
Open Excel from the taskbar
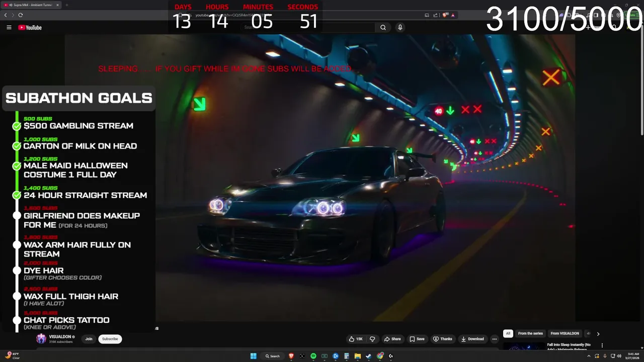click(x=324, y=356)
